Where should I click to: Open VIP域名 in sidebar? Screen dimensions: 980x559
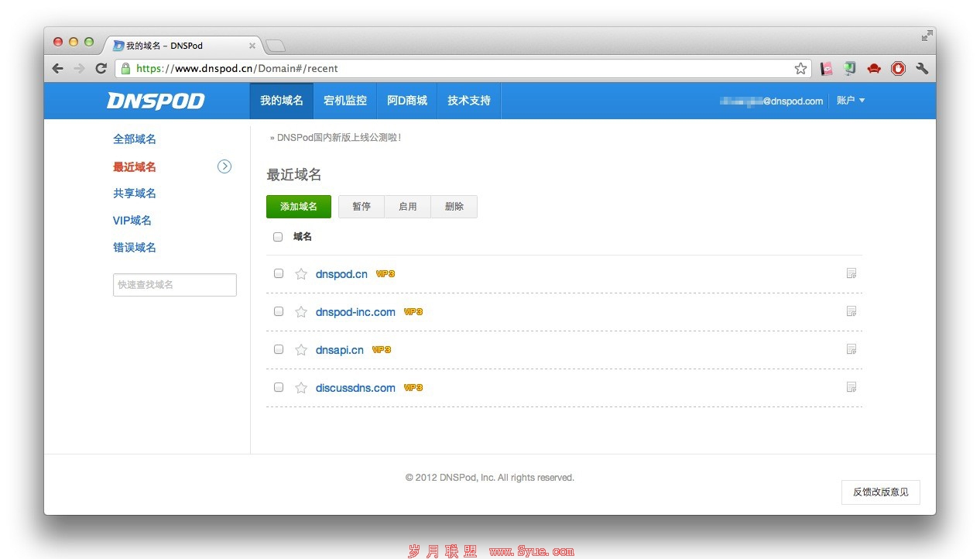click(x=132, y=221)
